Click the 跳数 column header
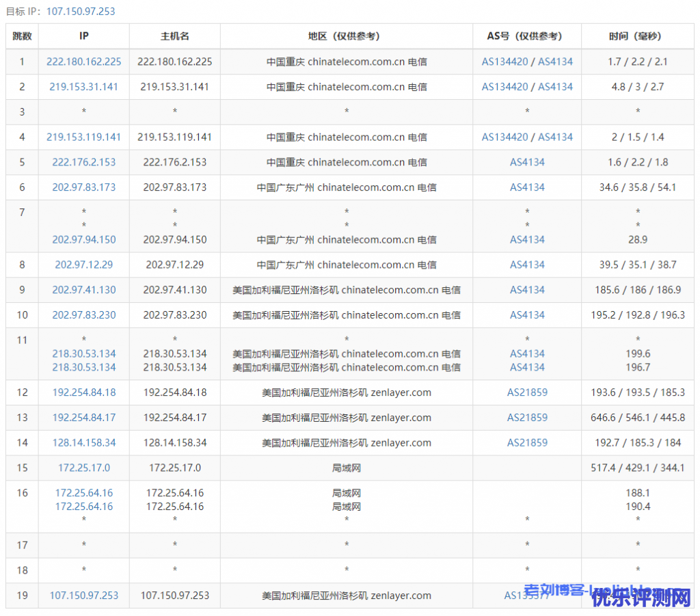The width and height of the screenshot is (700, 616). click(22, 36)
